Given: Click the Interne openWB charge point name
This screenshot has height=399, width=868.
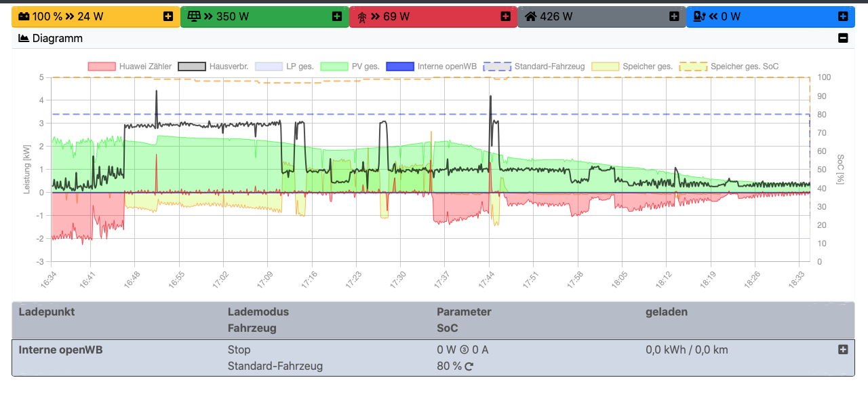Looking at the screenshot, I should tap(60, 350).
